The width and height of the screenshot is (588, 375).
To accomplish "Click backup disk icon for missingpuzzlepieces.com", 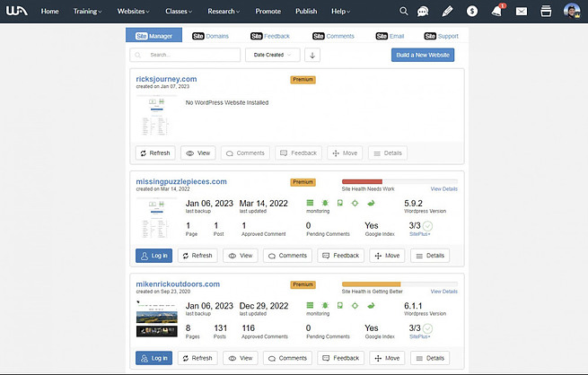I will click(x=339, y=203).
